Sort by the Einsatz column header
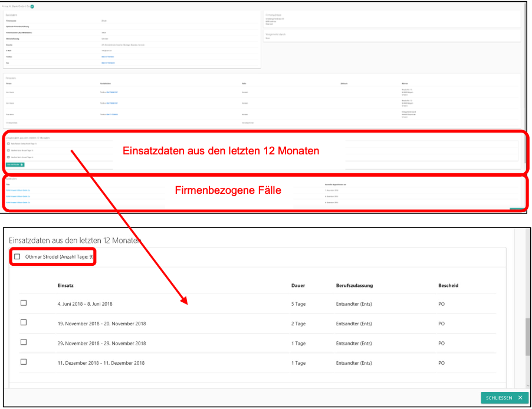Viewport: 532px width, 409px height. [65, 286]
